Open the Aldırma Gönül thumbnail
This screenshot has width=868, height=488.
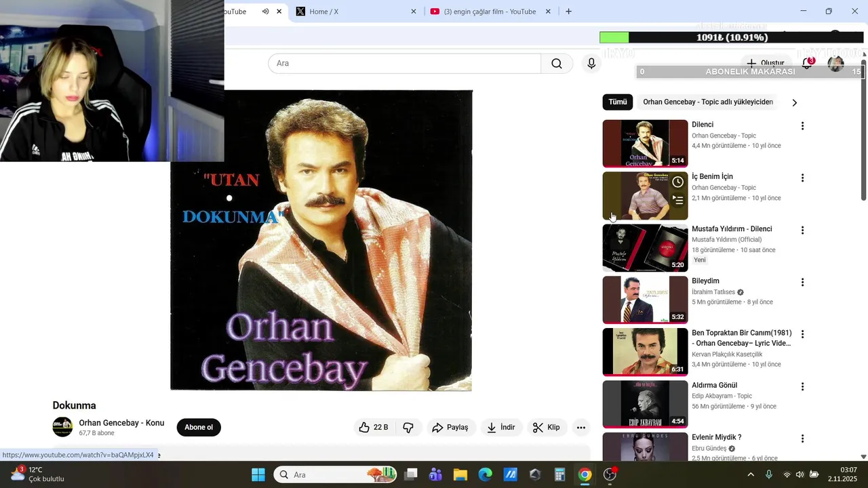tap(645, 404)
